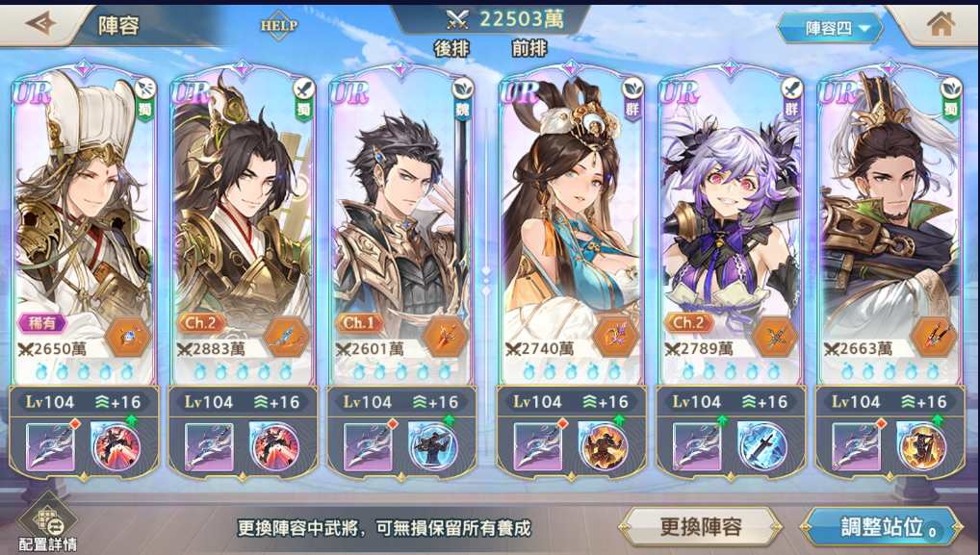Select spear equipment slot of 2601萬 hero
Image resolution: width=980 pixels, height=555 pixels.
(368, 446)
